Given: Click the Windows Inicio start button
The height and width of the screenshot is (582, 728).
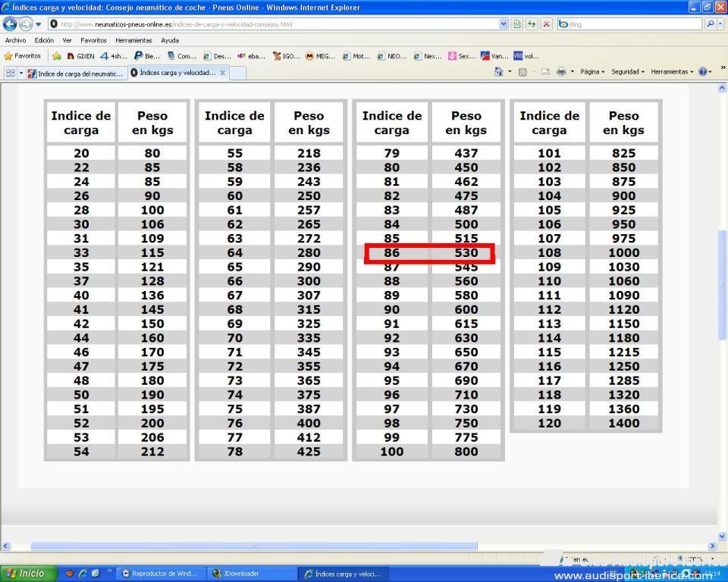Looking at the screenshot, I should click(x=27, y=574).
